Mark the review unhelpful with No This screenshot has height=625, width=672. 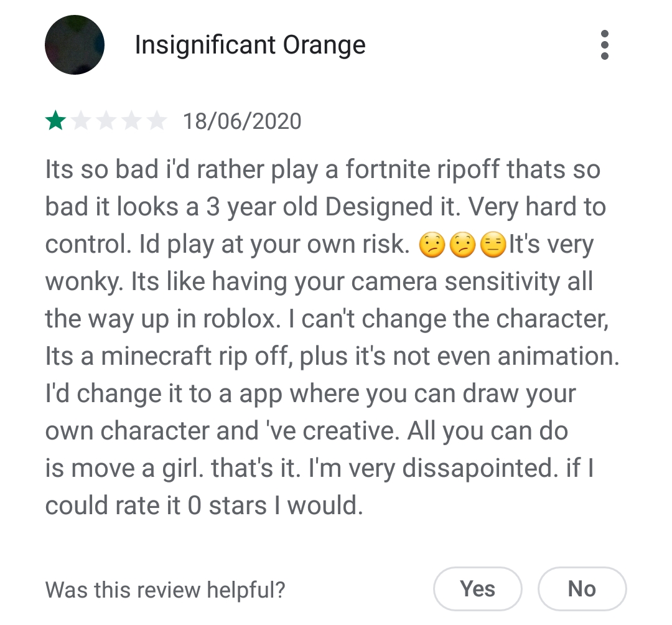[x=582, y=588]
